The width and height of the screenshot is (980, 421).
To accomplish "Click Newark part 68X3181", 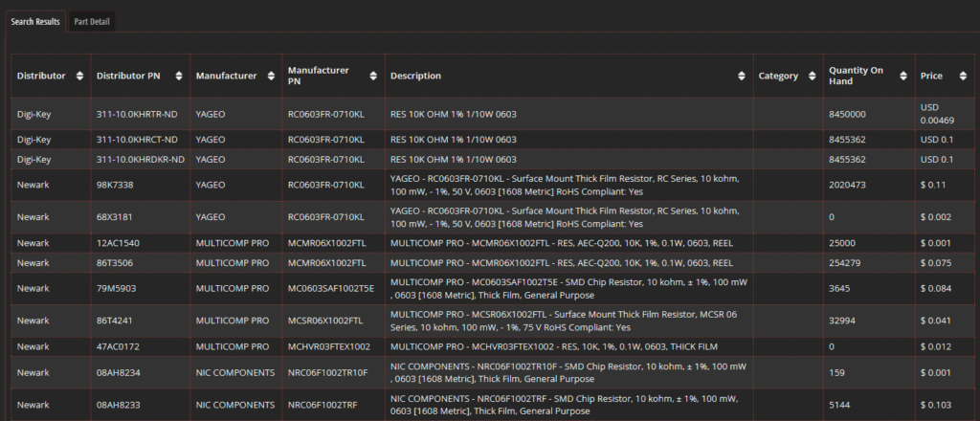I will pyautogui.click(x=115, y=217).
